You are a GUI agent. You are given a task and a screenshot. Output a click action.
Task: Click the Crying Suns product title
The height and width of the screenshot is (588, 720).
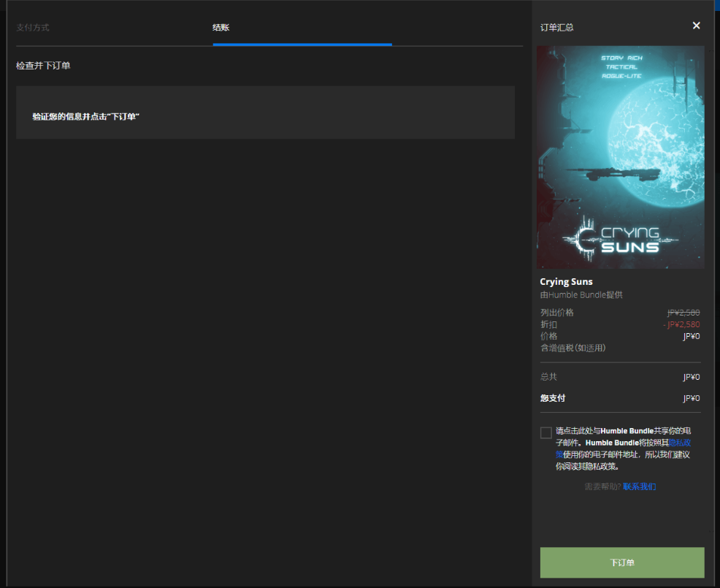click(566, 282)
